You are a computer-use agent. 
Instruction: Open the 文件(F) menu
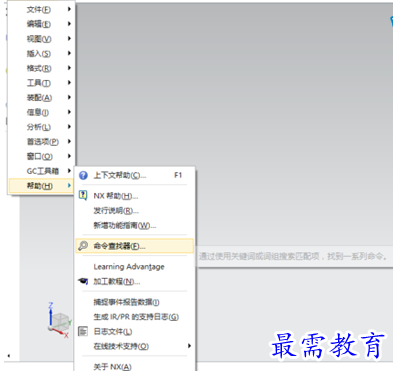click(41, 10)
